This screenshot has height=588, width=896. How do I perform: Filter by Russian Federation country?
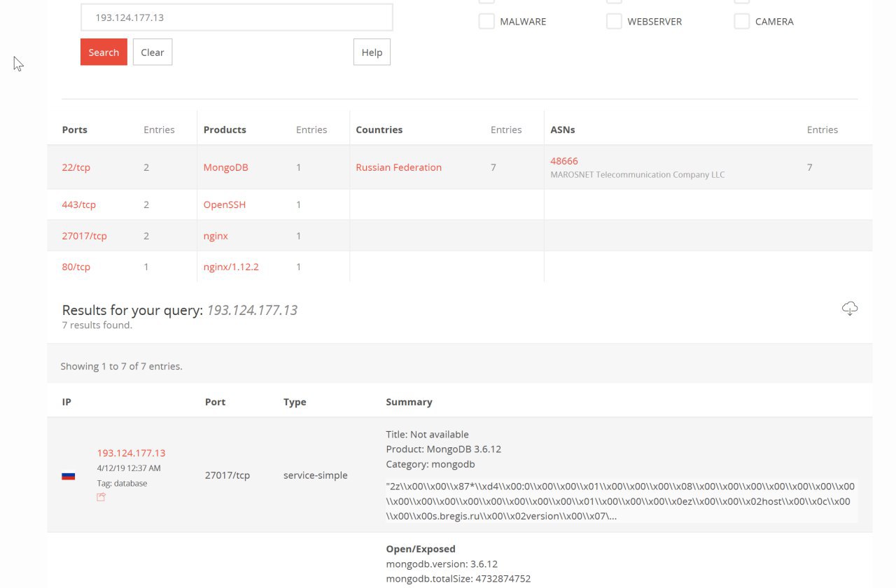(x=399, y=167)
